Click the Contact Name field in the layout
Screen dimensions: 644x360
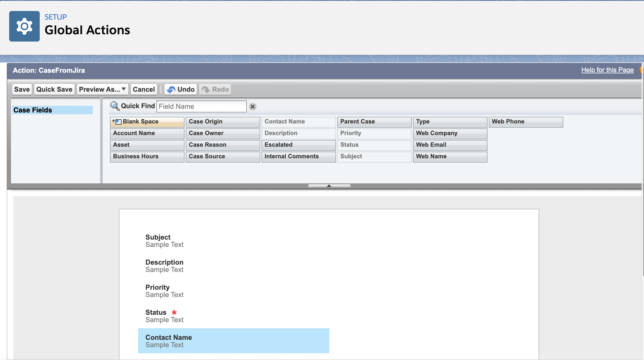click(233, 341)
